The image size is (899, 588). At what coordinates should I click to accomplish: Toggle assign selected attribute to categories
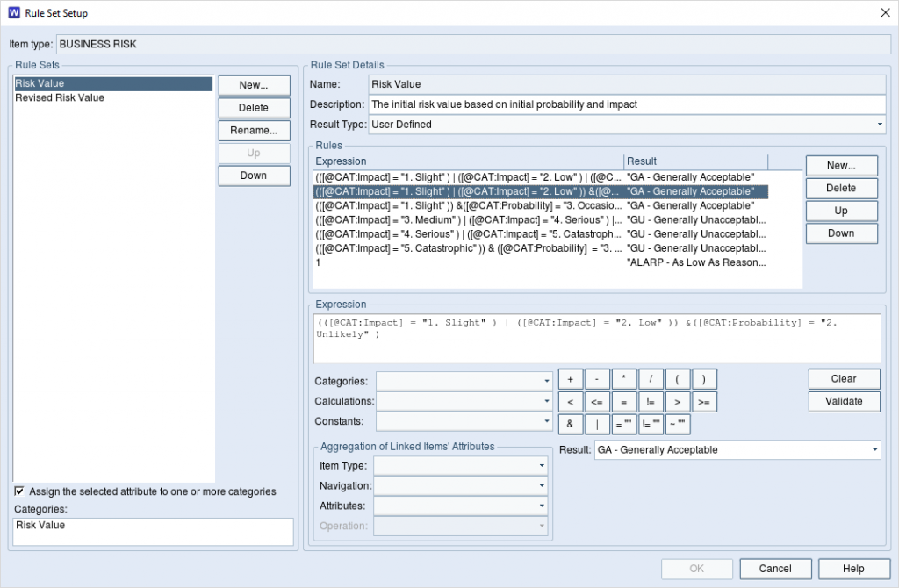[20, 491]
